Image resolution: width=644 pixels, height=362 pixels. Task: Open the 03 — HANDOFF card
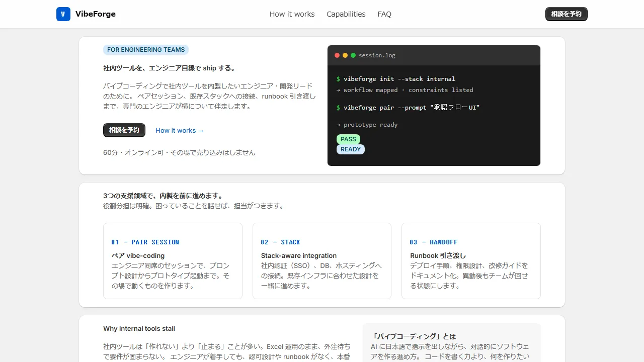point(471,261)
